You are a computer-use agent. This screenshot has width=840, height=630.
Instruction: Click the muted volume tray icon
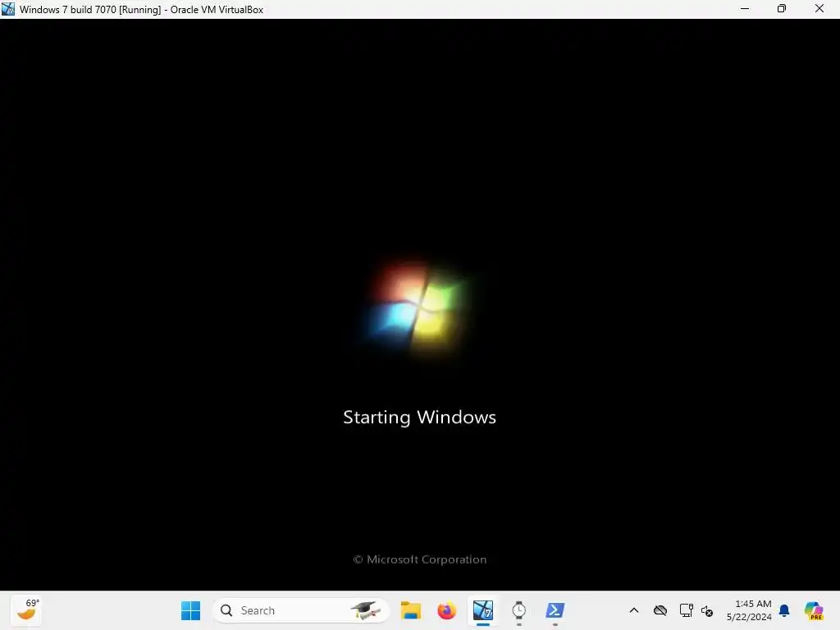coord(707,610)
